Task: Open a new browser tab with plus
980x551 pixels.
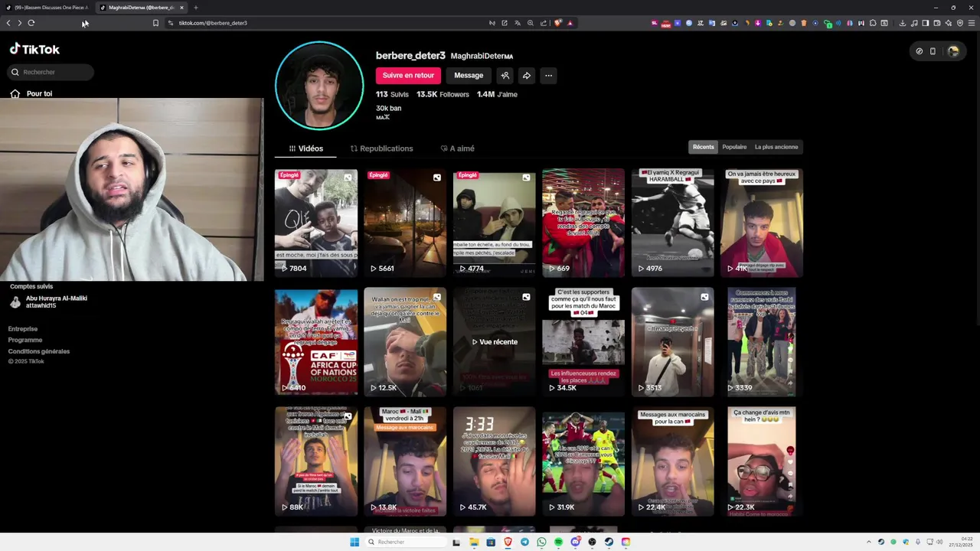Action: tap(195, 8)
